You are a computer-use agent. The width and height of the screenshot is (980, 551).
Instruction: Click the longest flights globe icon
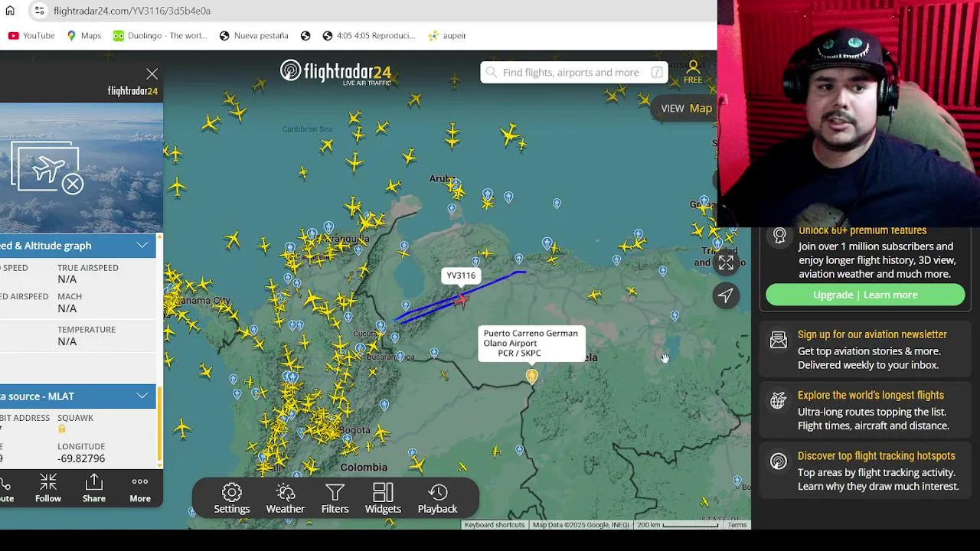tap(779, 400)
